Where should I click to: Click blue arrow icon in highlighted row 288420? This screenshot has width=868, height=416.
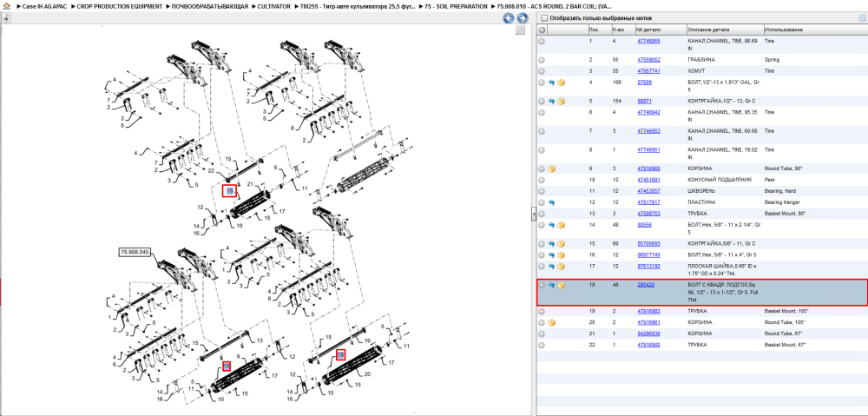tap(551, 285)
